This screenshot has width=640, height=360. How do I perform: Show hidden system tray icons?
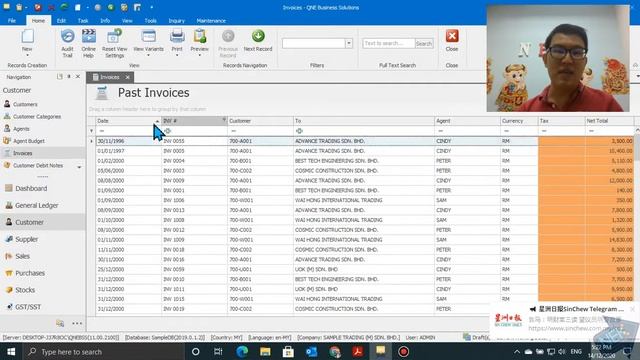pyautogui.click(x=517, y=351)
